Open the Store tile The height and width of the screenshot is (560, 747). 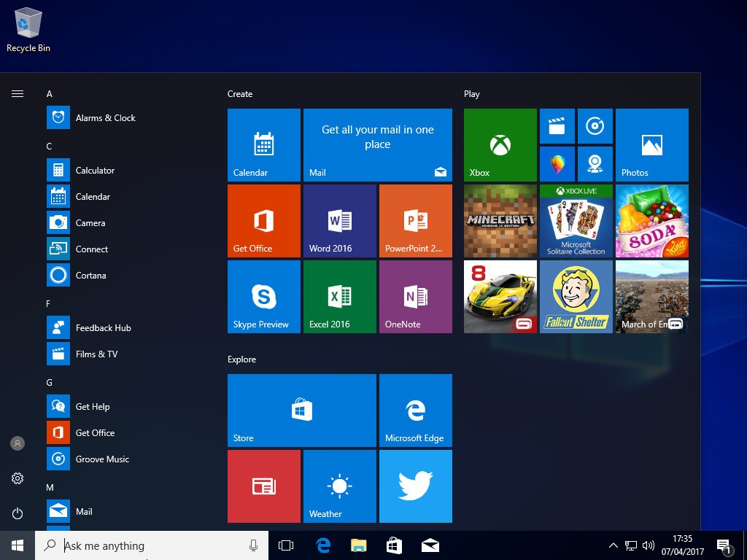point(301,411)
